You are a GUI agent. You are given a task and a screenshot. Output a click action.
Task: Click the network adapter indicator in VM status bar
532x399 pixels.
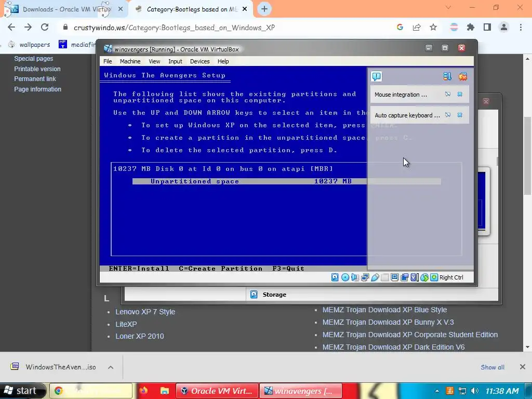(x=365, y=277)
